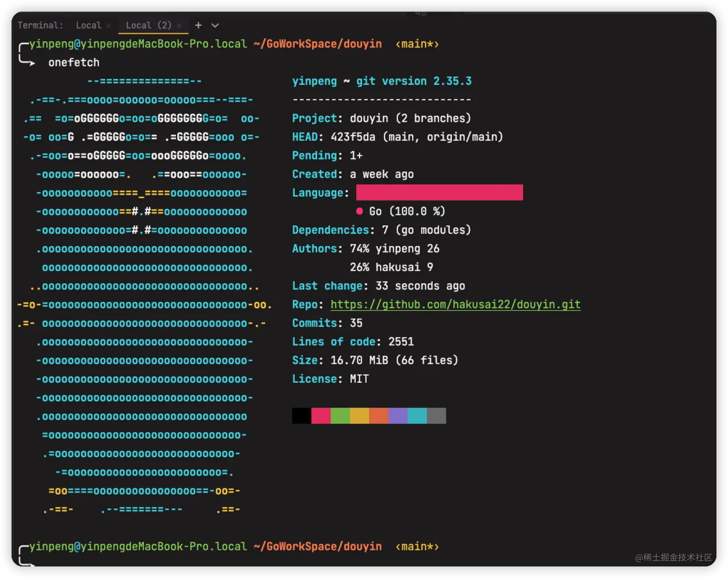Click 'Last change: 33 seconds ago' line
Viewport: 728px width, 578px height.
tap(378, 286)
